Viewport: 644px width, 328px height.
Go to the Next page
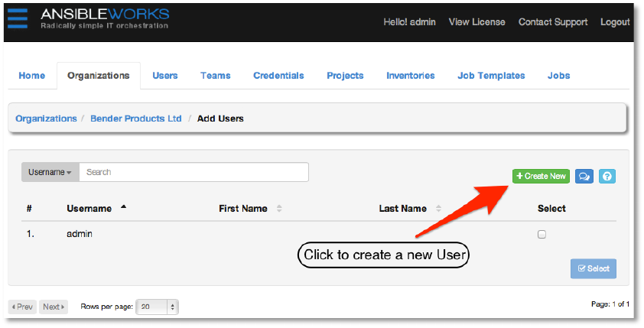pyautogui.click(x=54, y=307)
